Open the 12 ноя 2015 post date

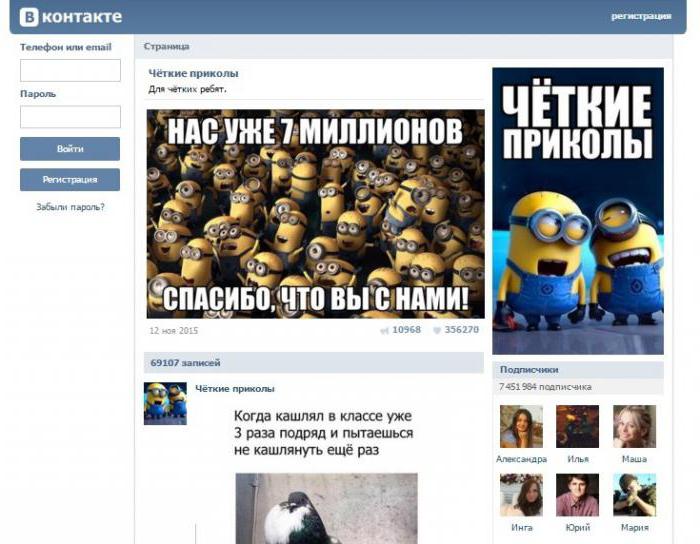(173, 331)
